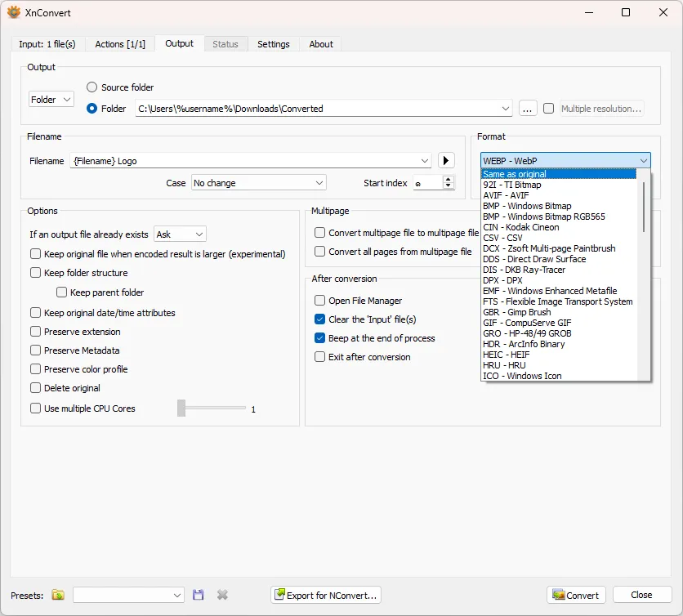This screenshot has width=683, height=616.
Task: Toggle Keep parent folder checkbox
Action: (61, 292)
